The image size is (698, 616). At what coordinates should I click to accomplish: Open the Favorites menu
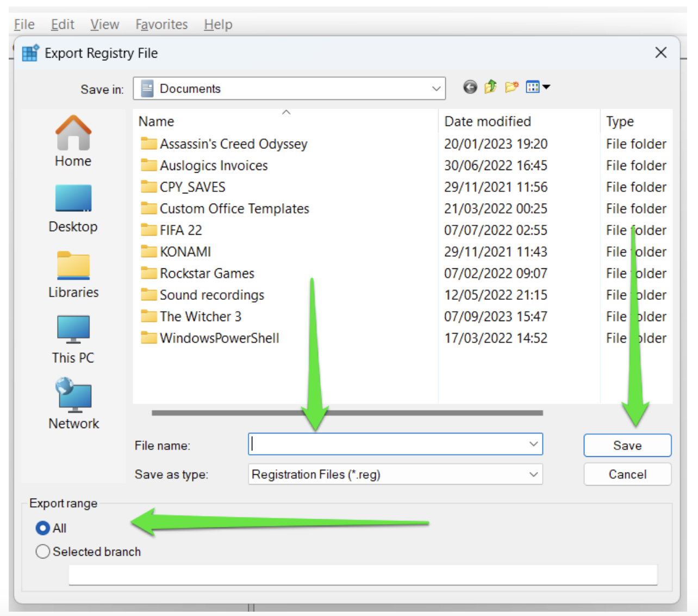pos(161,24)
